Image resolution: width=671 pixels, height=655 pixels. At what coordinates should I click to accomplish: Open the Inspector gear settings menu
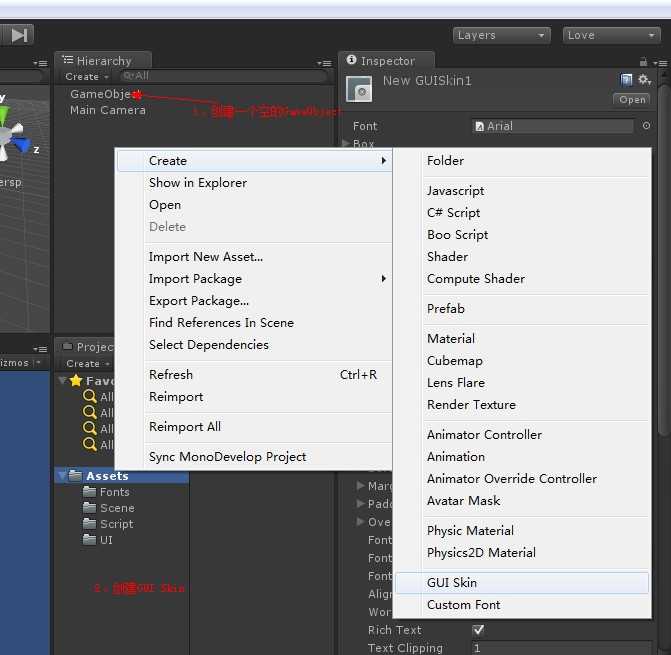[x=644, y=80]
